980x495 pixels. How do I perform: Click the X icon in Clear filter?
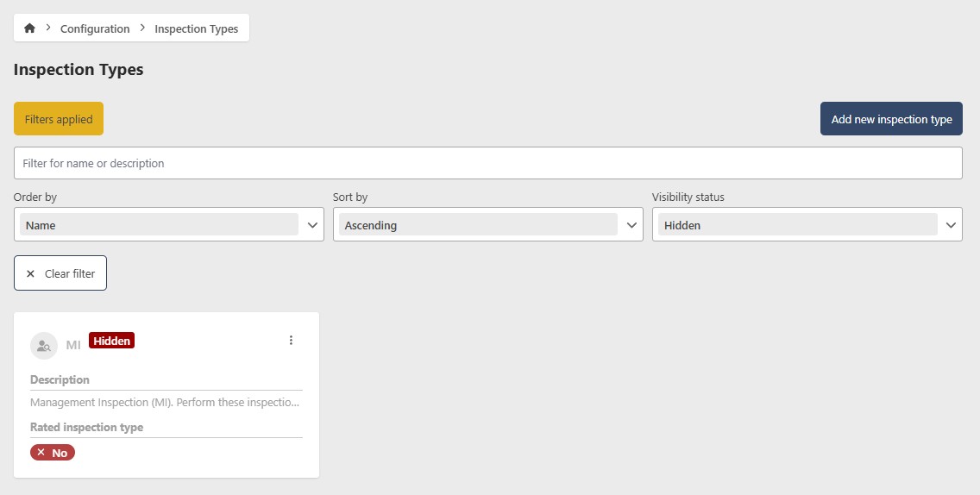click(31, 273)
